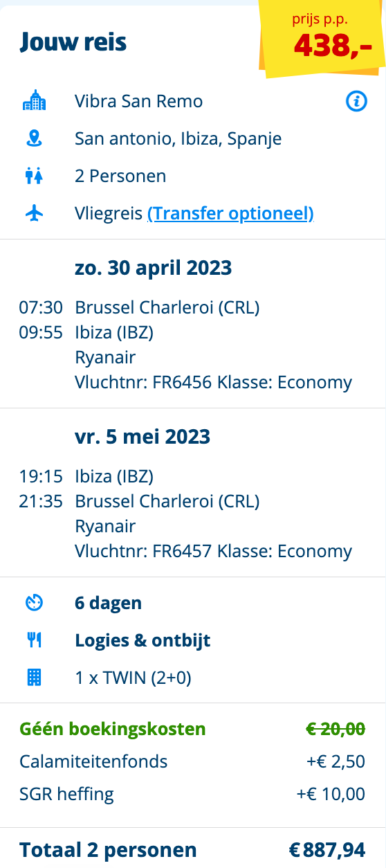Click the Géén boekingskosten label
This screenshot has width=386, height=868.
pos(113,729)
